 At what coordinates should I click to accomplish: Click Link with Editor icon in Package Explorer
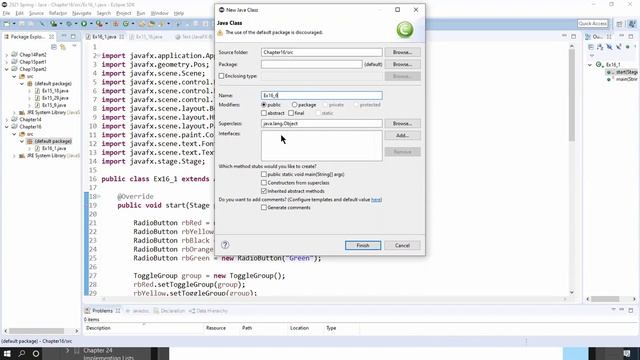(63, 47)
